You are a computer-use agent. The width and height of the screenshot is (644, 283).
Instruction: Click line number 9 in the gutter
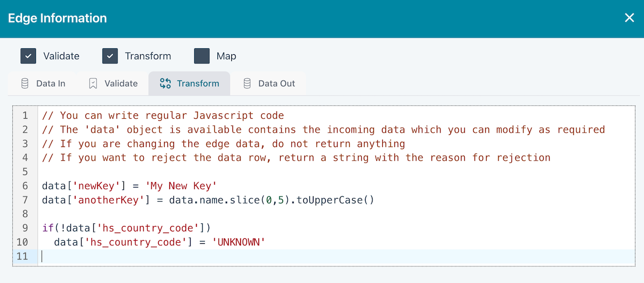[25, 228]
